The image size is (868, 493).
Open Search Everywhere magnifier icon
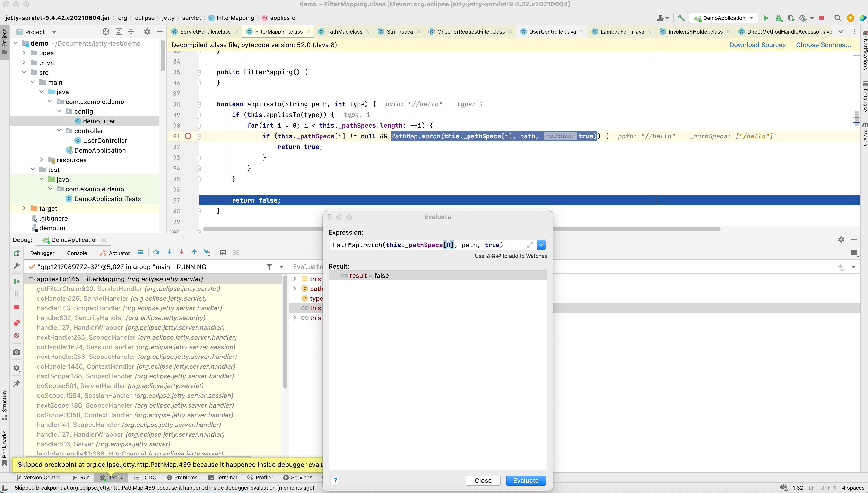(x=838, y=18)
